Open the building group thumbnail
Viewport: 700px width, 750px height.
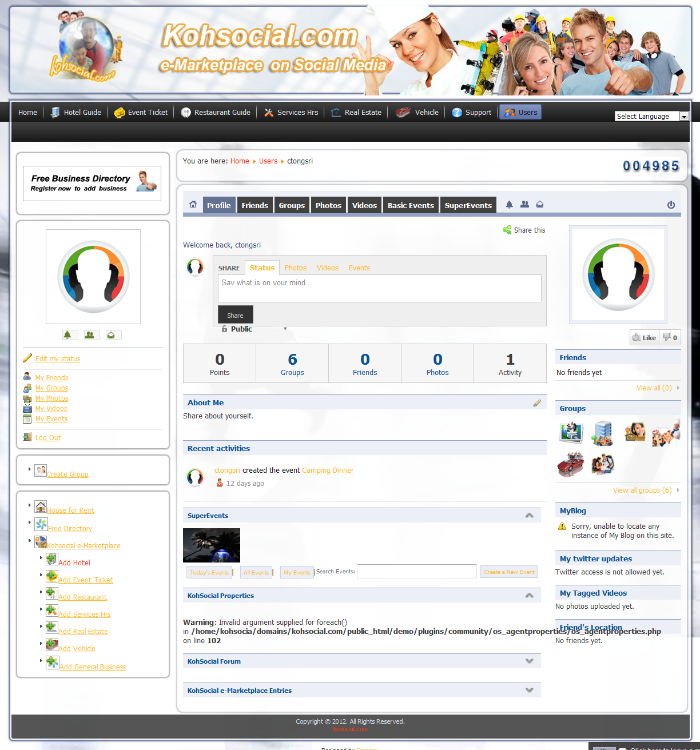click(602, 433)
